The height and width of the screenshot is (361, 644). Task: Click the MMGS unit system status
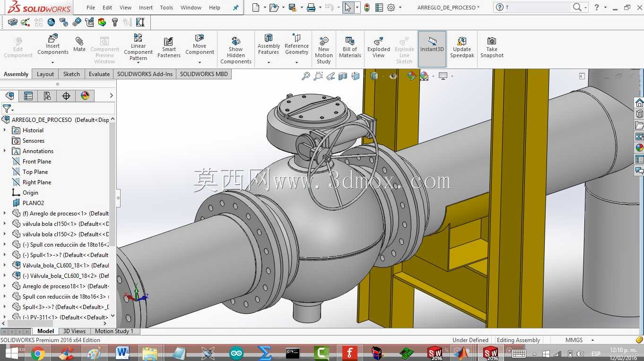click(574, 340)
